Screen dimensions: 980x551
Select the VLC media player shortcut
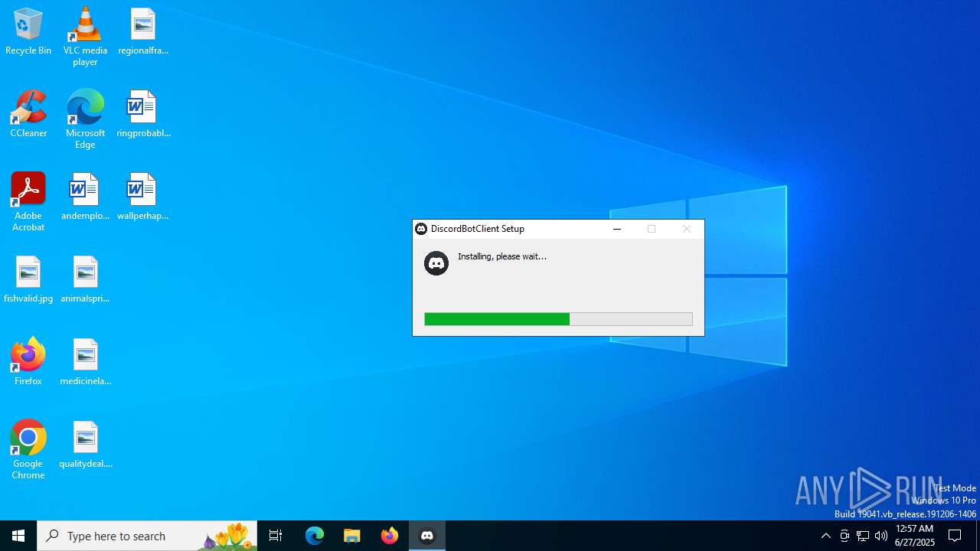click(x=85, y=37)
